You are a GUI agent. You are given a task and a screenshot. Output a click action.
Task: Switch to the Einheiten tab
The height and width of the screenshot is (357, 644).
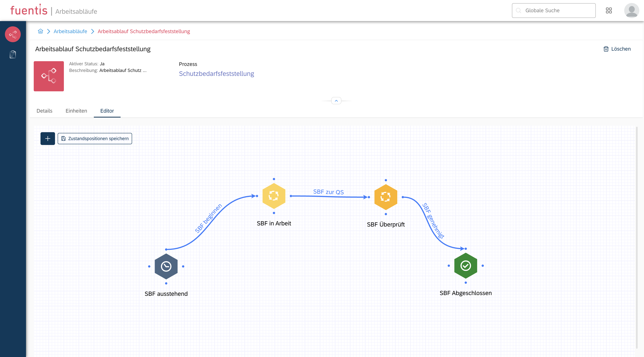[x=76, y=111]
